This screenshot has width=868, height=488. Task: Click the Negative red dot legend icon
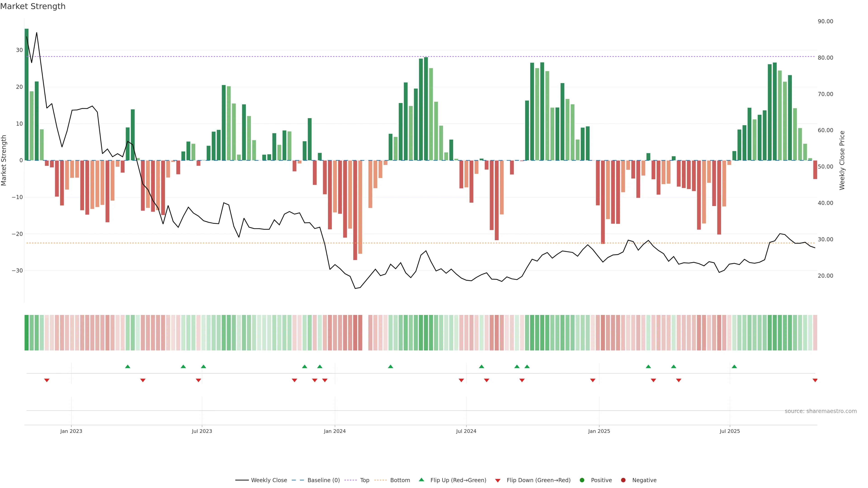click(623, 480)
